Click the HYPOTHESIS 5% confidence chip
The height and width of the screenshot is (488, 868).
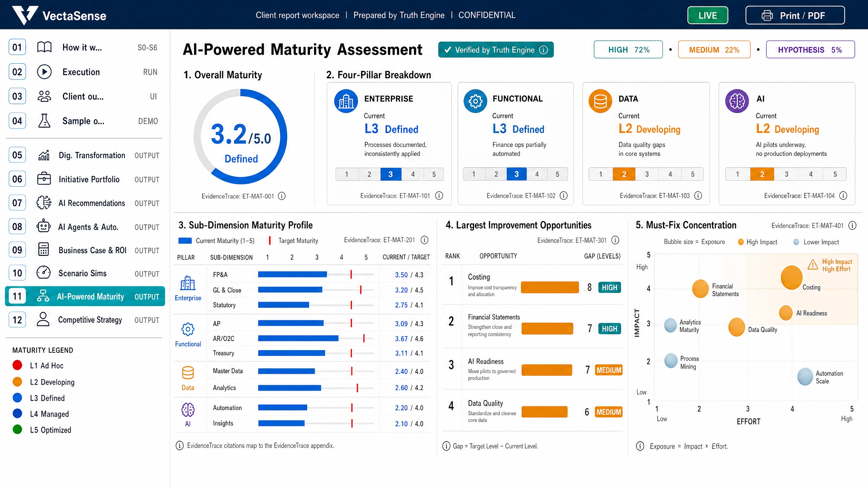pos(810,50)
